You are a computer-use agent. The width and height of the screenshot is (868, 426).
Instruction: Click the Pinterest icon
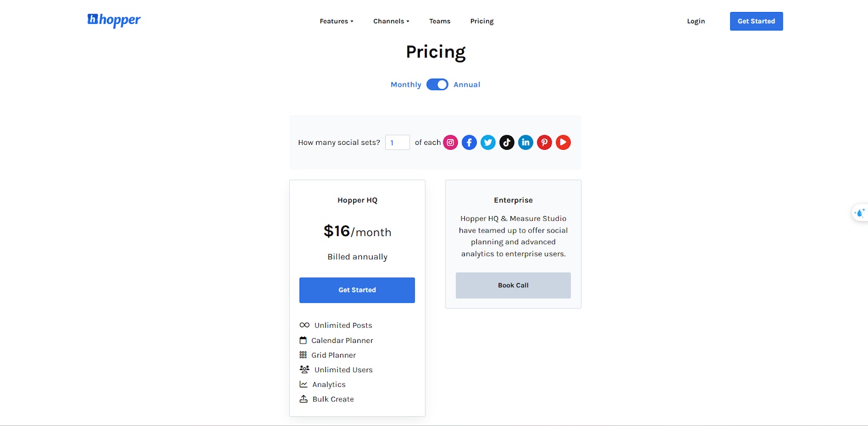coord(544,142)
